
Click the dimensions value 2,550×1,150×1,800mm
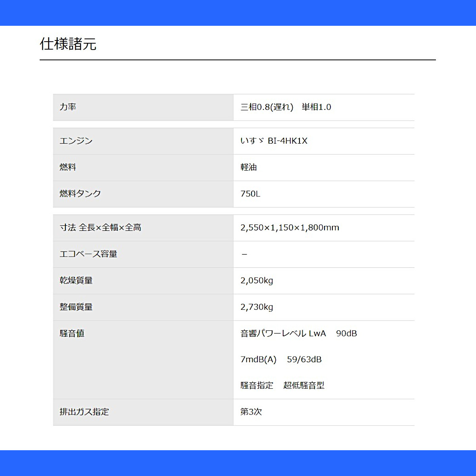[x=290, y=228]
